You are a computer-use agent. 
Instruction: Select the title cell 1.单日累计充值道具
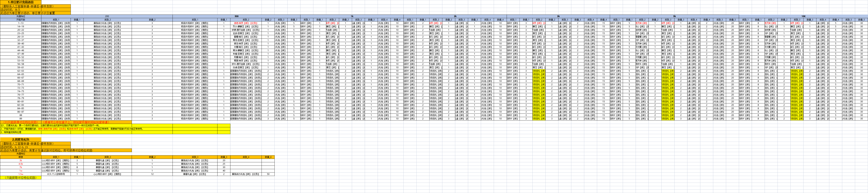coord(21,2)
